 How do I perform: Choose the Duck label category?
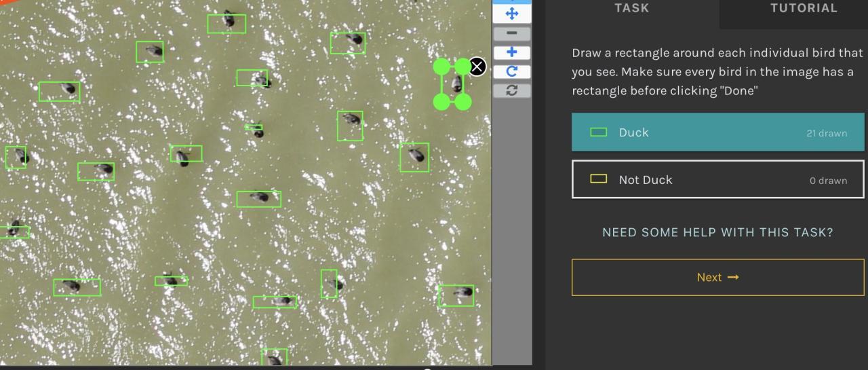[717, 132]
